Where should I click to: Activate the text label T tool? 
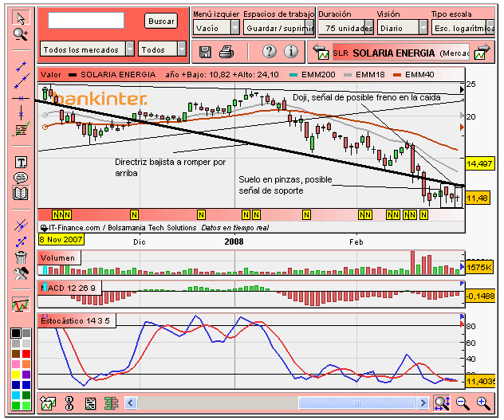pyautogui.click(x=22, y=163)
